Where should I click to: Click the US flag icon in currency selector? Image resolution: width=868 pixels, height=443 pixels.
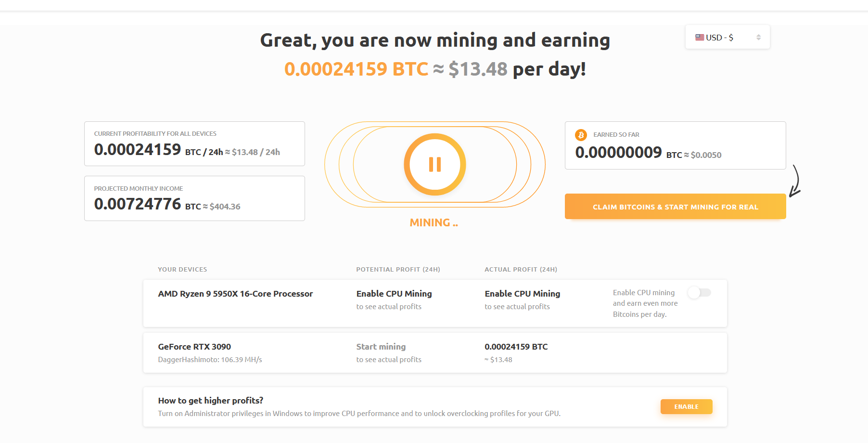pos(700,37)
